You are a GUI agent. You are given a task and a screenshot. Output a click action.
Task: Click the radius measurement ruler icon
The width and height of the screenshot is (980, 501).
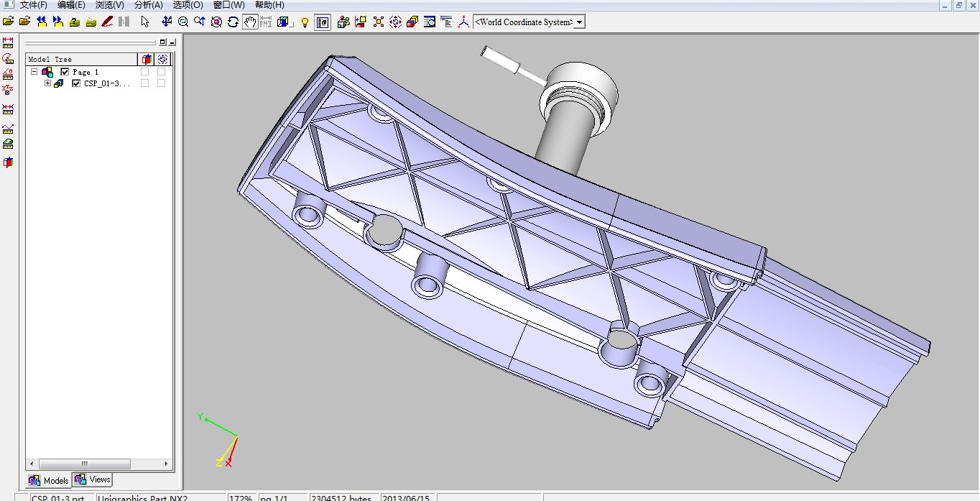click(x=8, y=58)
